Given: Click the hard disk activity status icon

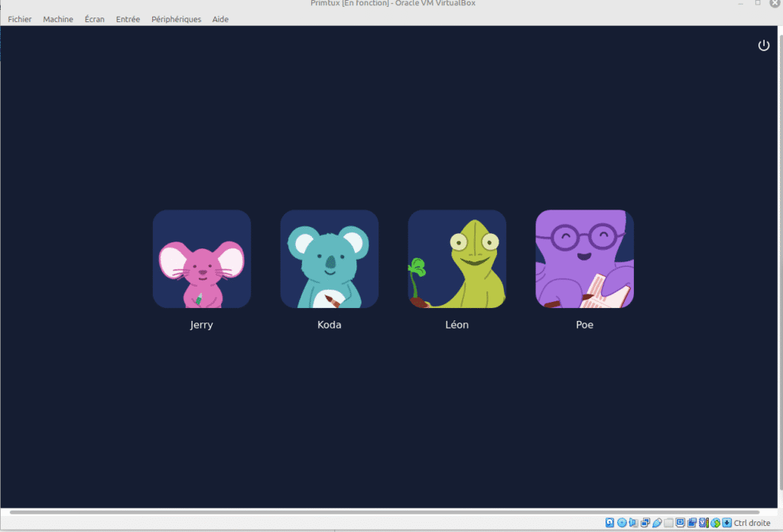Looking at the screenshot, I should click(609, 523).
